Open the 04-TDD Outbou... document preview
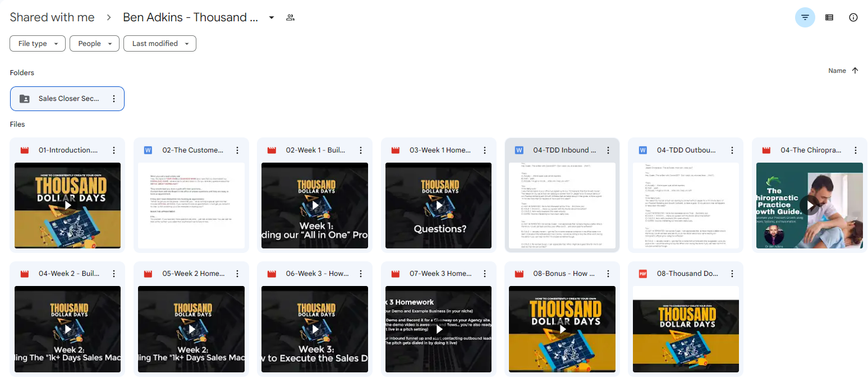Screen dimensions: 868x392 click(686, 205)
